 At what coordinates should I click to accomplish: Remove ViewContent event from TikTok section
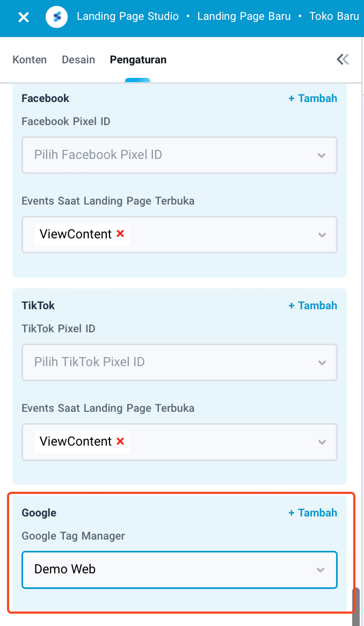(x=121, y=441)
